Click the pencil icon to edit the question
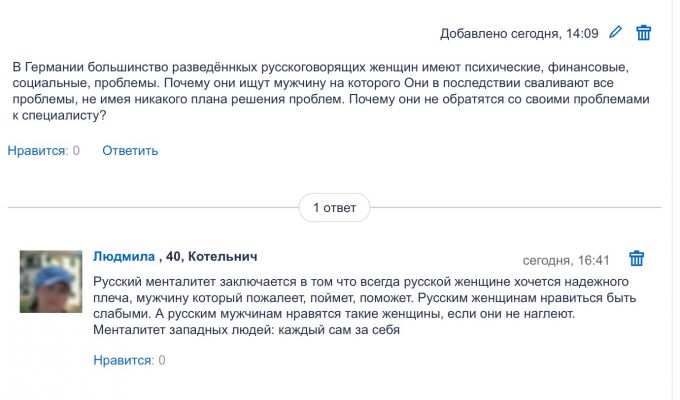Image resolution: width=680 pixels, height=400 pixels. click(615, 32)
